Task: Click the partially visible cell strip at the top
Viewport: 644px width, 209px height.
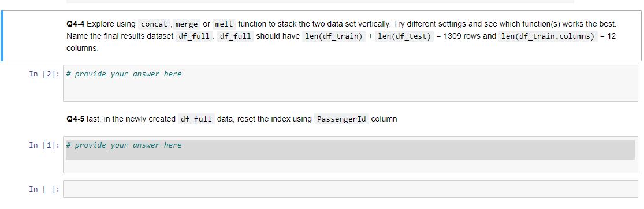Action: [320, 2]
